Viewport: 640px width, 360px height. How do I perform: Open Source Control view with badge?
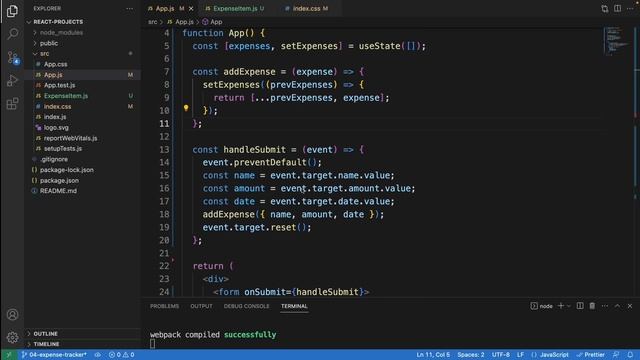[12, 57]
